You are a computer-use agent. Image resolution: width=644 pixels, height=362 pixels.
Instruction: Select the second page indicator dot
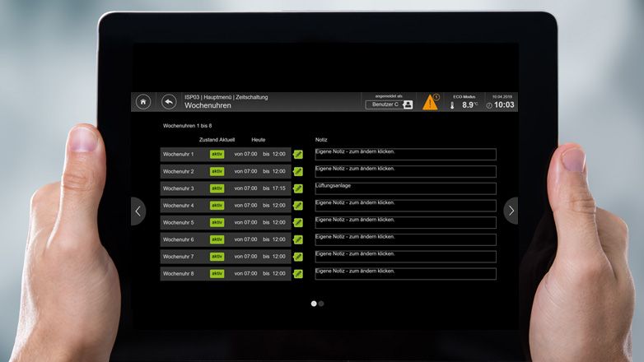point(321,304)
